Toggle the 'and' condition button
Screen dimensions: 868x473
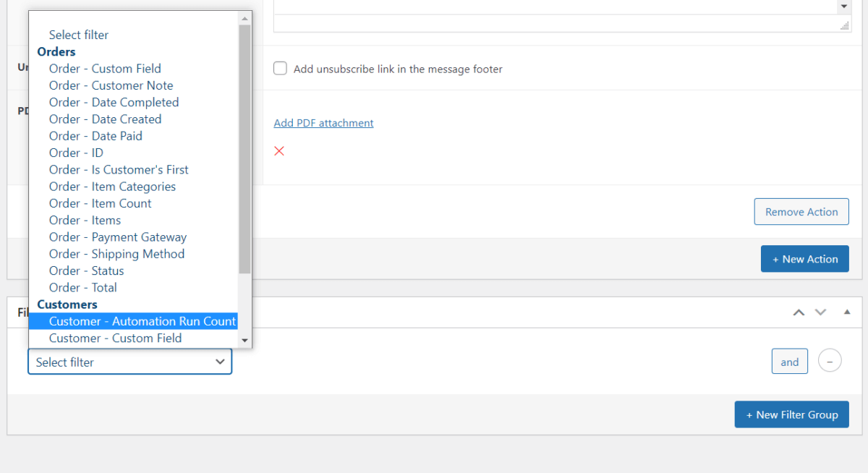[x=789, y=361]
